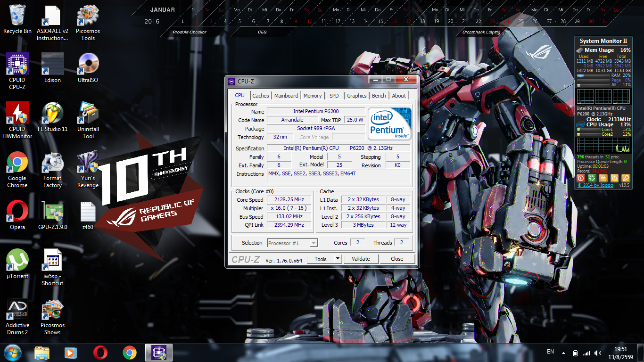Launch Chrome from the taskbar
The image size is (644, 362).
tap(129, 353)
